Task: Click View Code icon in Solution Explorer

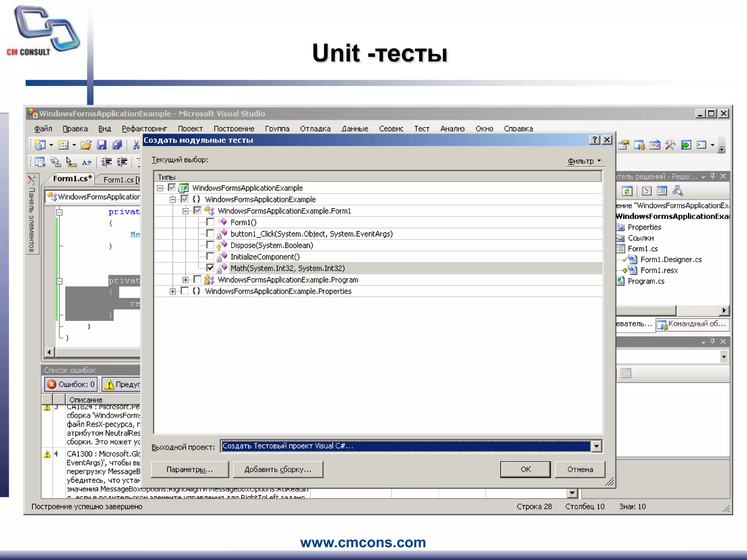Action: pyautogui.click(x=647, y=191)
